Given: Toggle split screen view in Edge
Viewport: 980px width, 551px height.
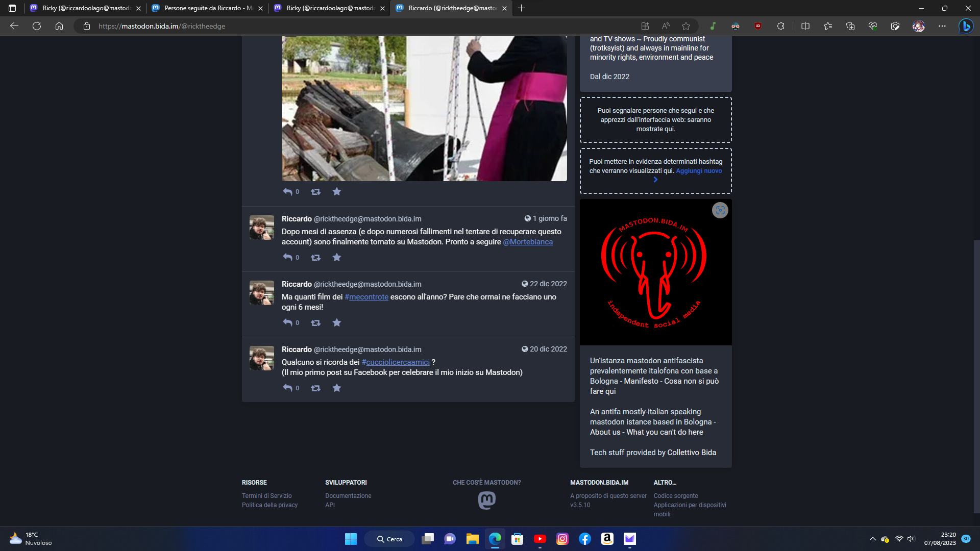Looking at the screenshot, I should click(x=805, y=26).
